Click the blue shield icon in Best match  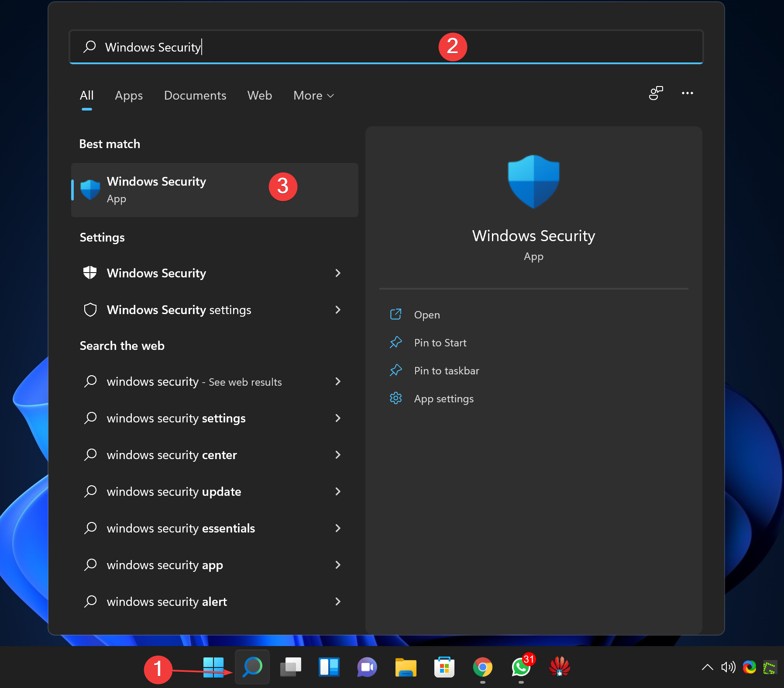90,190
